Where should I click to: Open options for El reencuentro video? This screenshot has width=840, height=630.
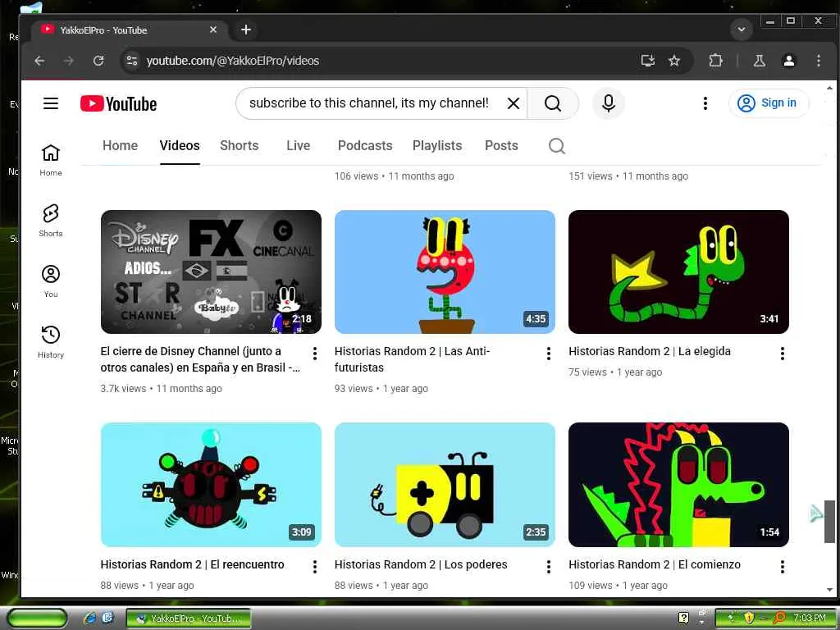click(x=315, y=567)
